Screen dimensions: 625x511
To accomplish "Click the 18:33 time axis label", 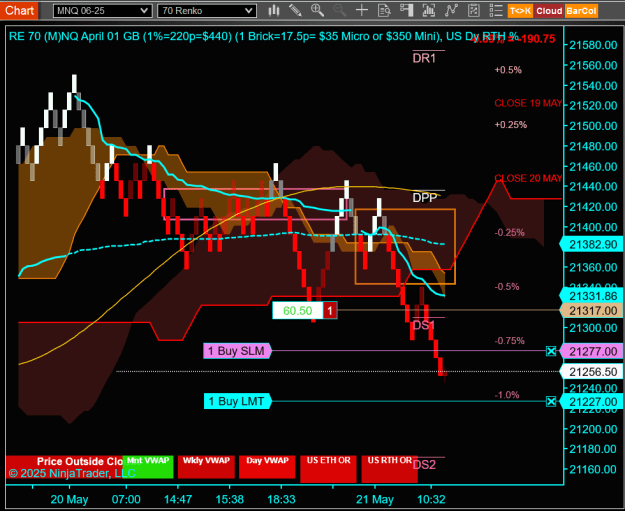I will pos(281,499).
